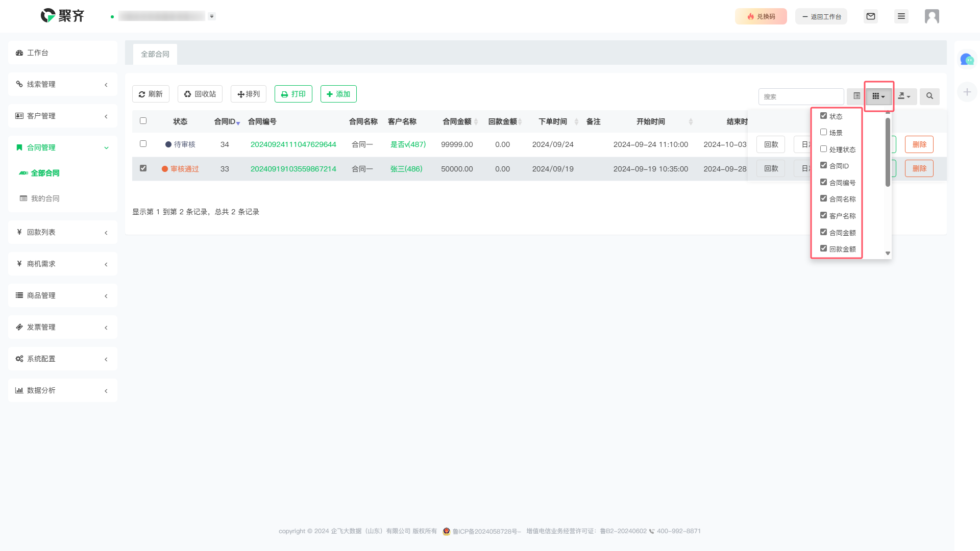Image resolution: width=980 pixels, height=551 pixels.
Task: Open 全部合同 in the sidebar
Action: pyautogui.click(x=45, y=173)
